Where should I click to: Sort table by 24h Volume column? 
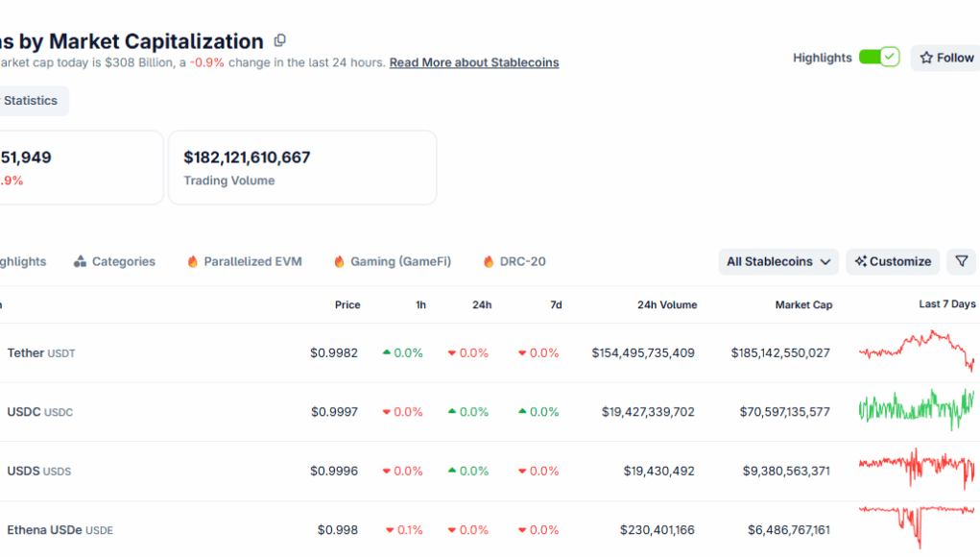(x=667, y=304)
